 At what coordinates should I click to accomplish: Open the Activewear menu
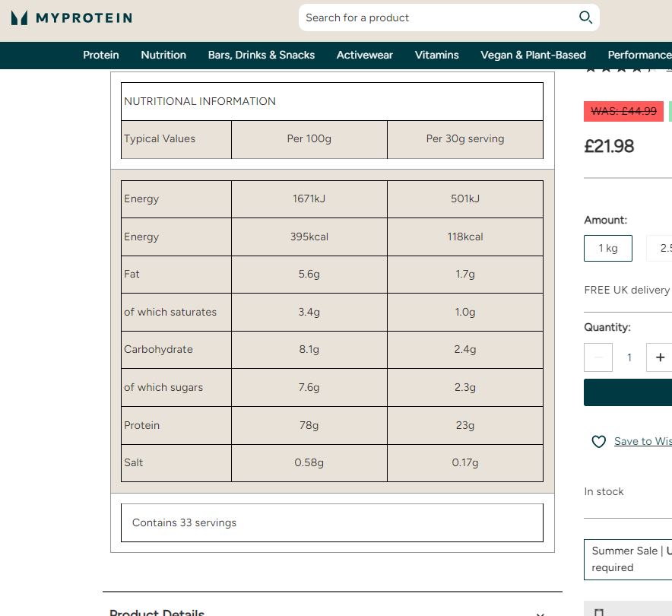[365, 55]
